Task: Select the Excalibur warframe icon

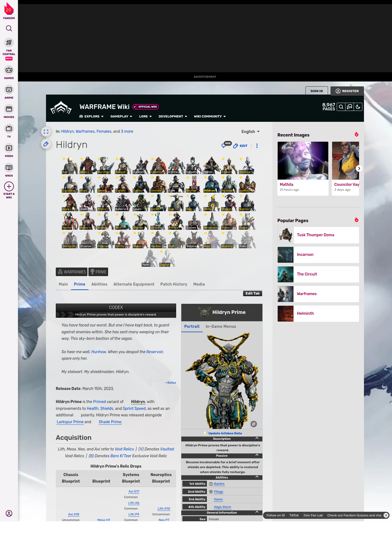Action: [x=70, y=184]
